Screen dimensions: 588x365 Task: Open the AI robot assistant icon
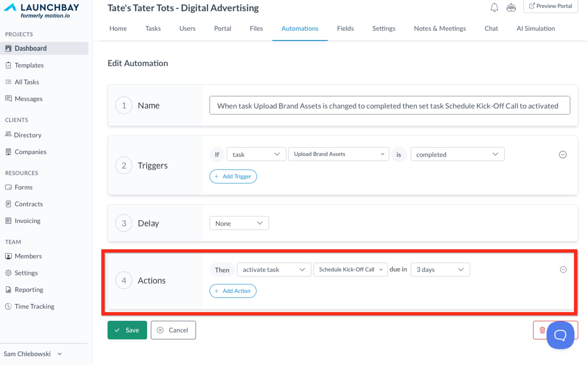511,7
